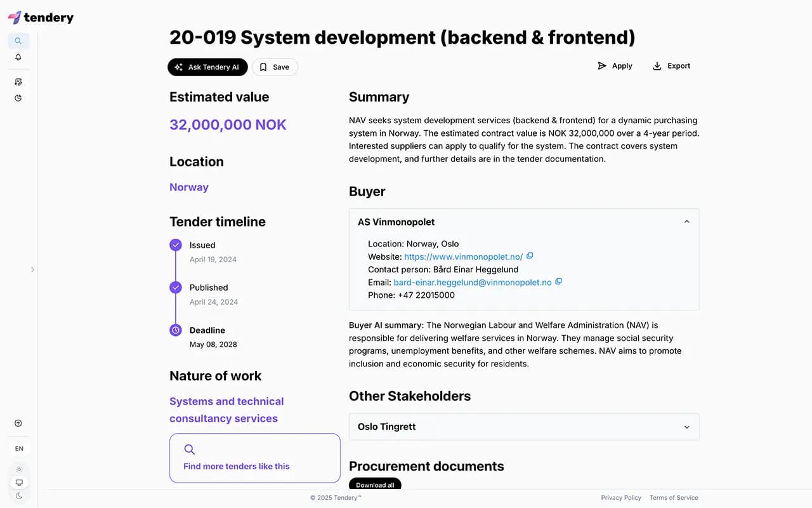
Task: Collapse the AS Vinmonopolet buyer panel
Action: point(686,222)
